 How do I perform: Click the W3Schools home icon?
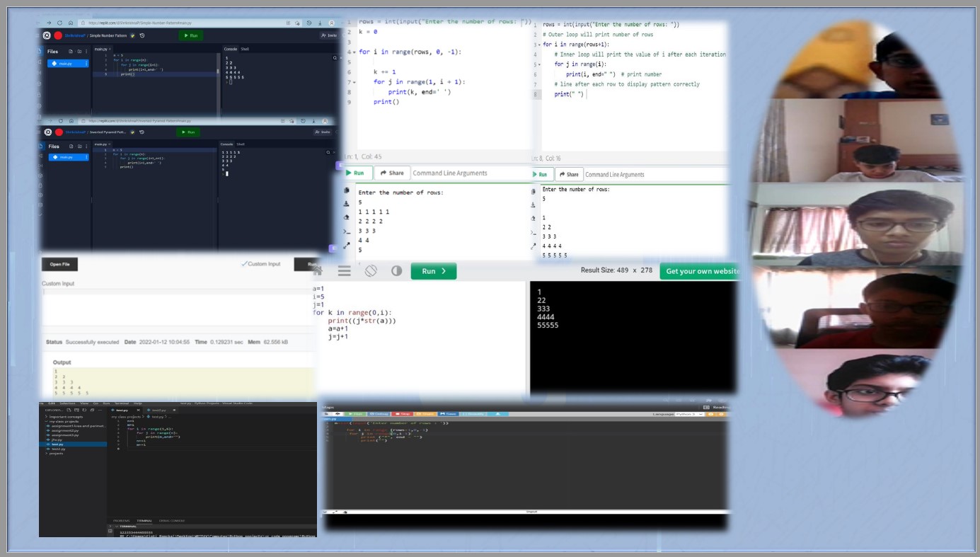coord(318,271)
